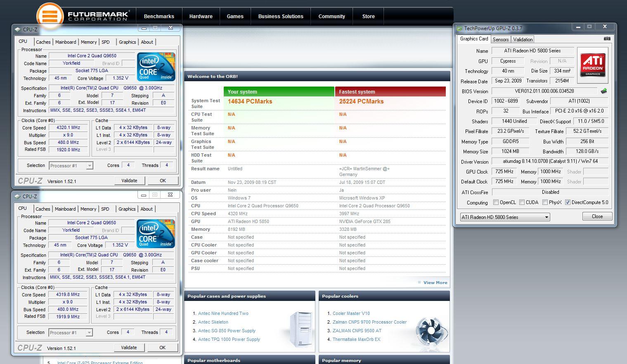Viewport: 627px width, 364px height.
Task: Click the GPU-Z Driver Version field
Action: tap(550, 162)
